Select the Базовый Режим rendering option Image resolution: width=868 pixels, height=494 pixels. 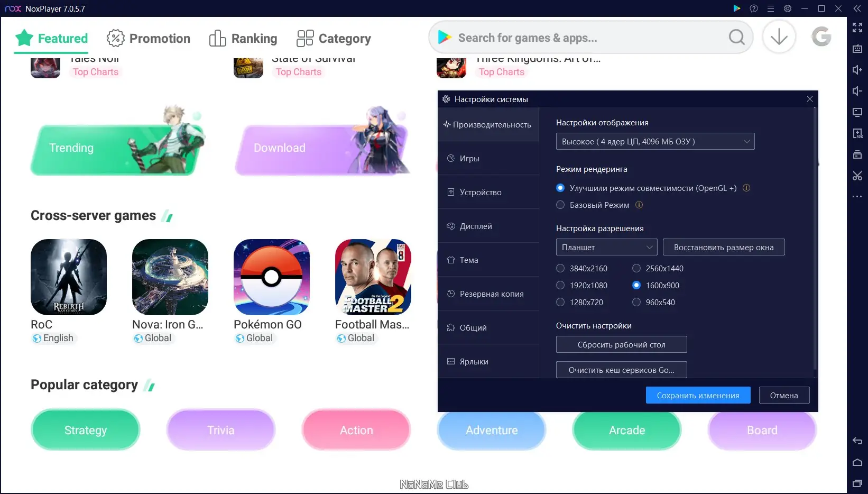[560, 205]
